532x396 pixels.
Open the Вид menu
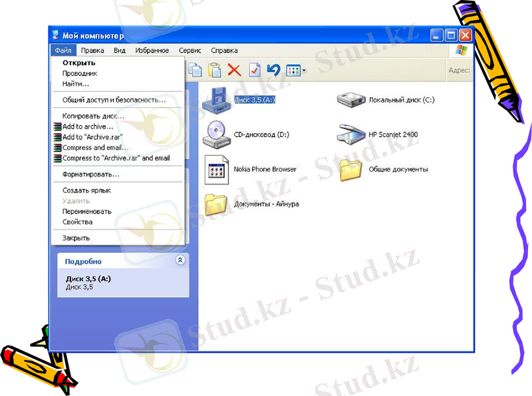(120, 51)
